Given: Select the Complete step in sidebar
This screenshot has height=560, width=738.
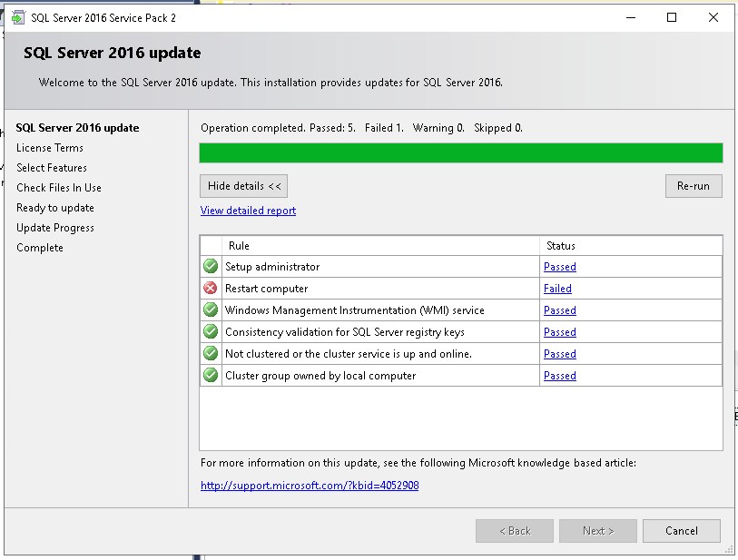Looking at the screenshot, I should [40, 248].
